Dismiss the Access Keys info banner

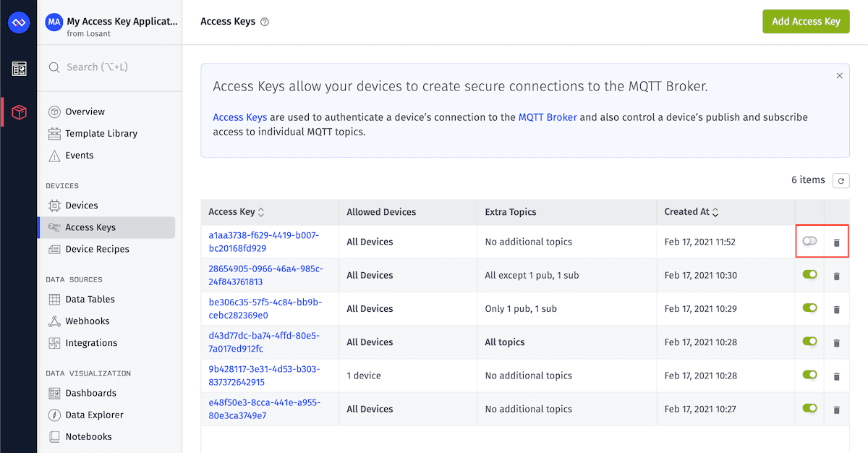(x=839, y=75)
